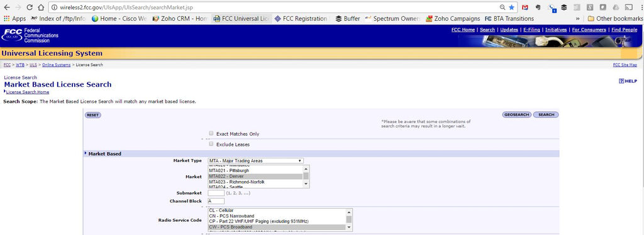Open Updates header link
The height and width of the screenshot is (235, 644).
pos(509,30)
